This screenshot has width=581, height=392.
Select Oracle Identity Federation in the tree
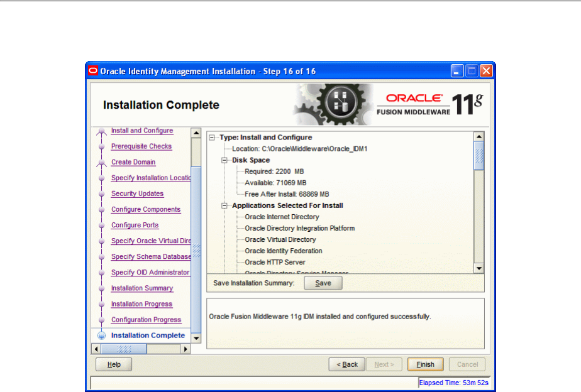(284, 251)
